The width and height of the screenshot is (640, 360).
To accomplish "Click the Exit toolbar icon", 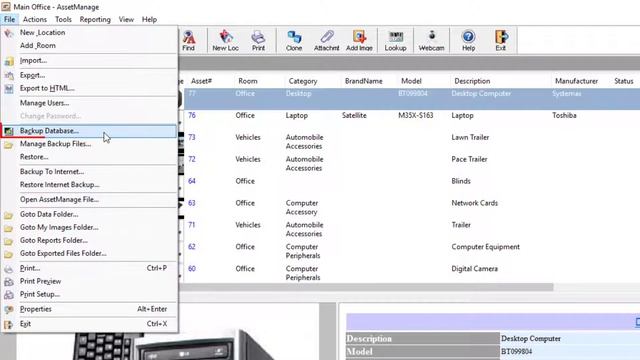I will (501, 40).
